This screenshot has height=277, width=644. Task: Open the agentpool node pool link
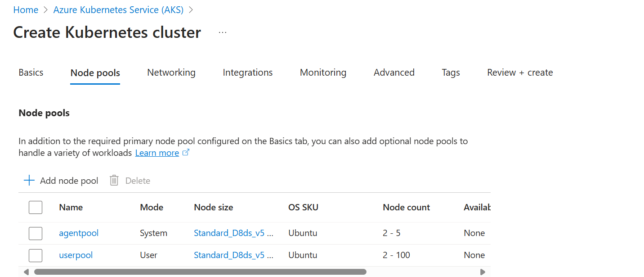(79, 233)
